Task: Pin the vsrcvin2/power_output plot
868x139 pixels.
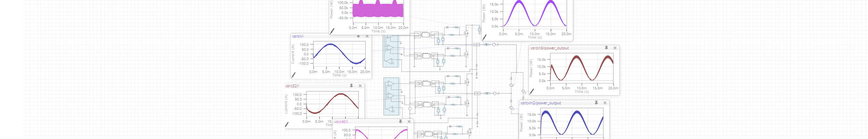Action: point(596,103)
